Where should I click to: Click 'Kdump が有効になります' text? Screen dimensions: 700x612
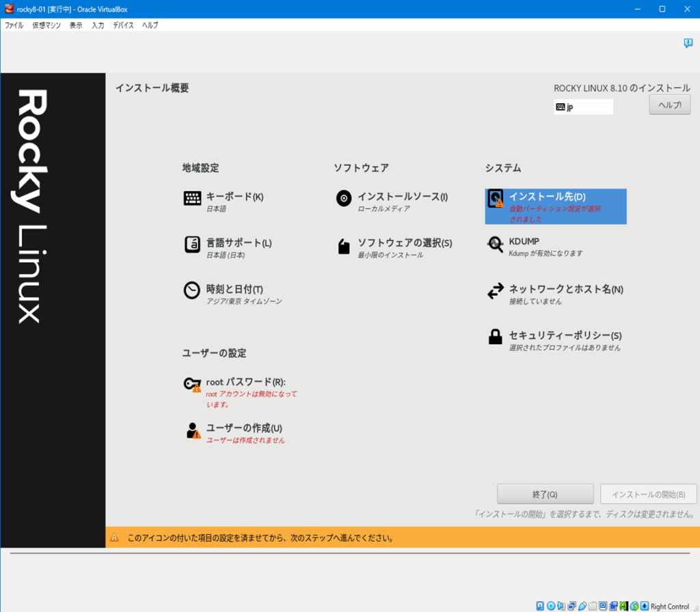546,253
